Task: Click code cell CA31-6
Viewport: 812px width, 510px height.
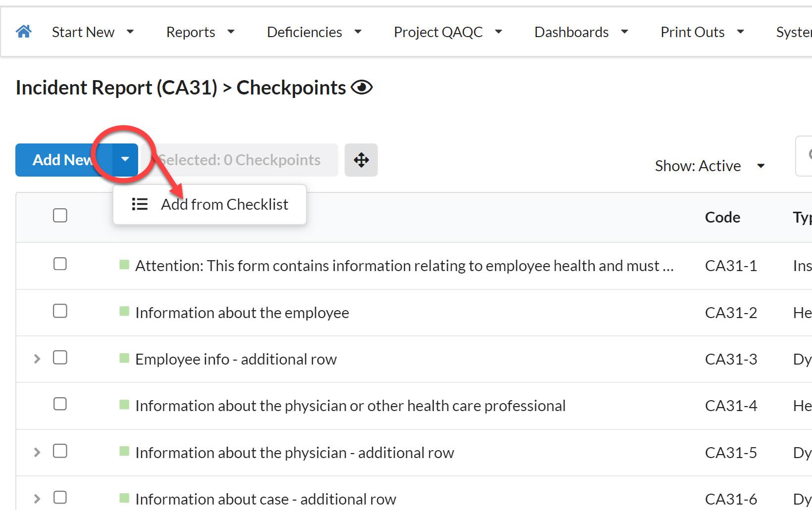Action: pos(731,499)
